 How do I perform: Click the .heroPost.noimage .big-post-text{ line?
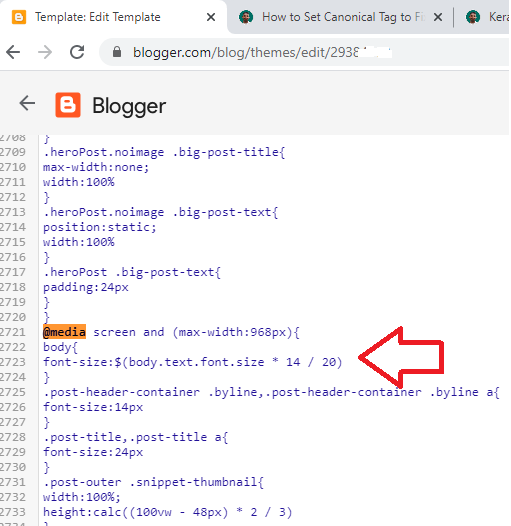click(x=160, y=212)
